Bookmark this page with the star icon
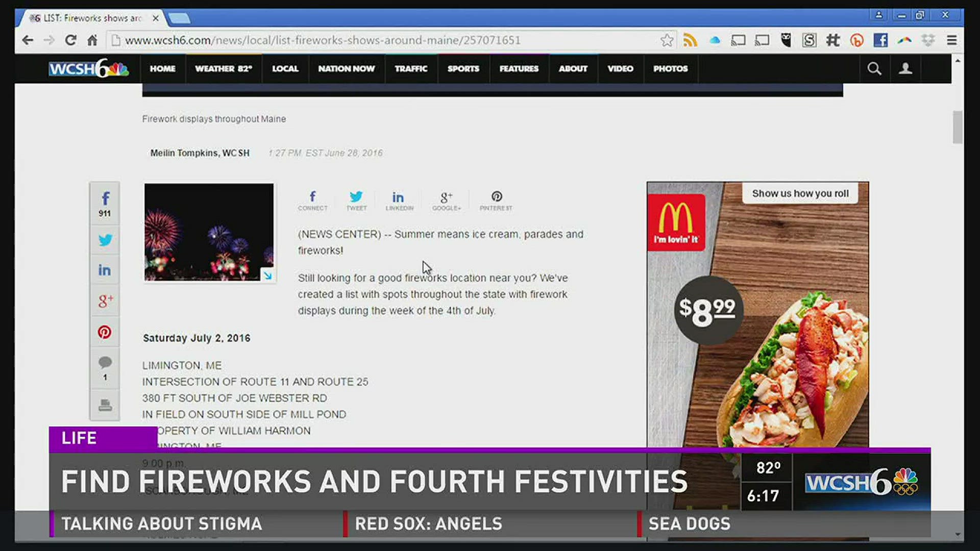Image resolution: width=980 pixels, height=551 pixels. [667, 40]
